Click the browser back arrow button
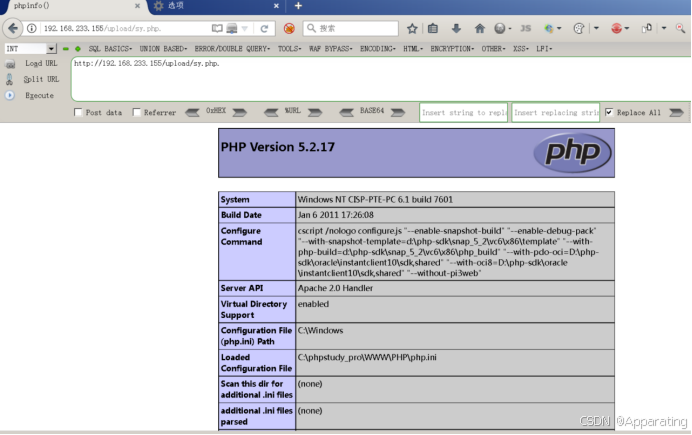 pyautogui.click(x=12, y=28)
